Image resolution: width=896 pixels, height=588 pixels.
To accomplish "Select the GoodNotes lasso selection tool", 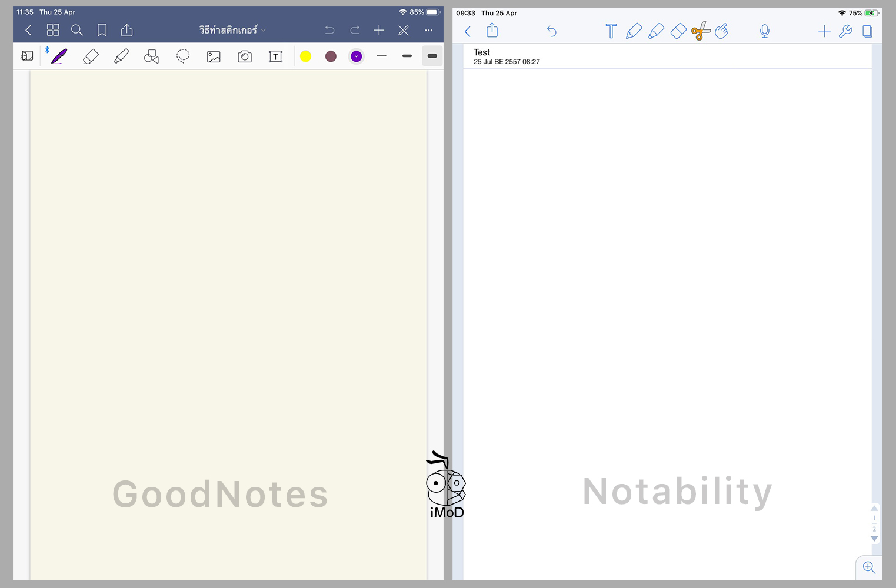I will (x=183, y=56).
